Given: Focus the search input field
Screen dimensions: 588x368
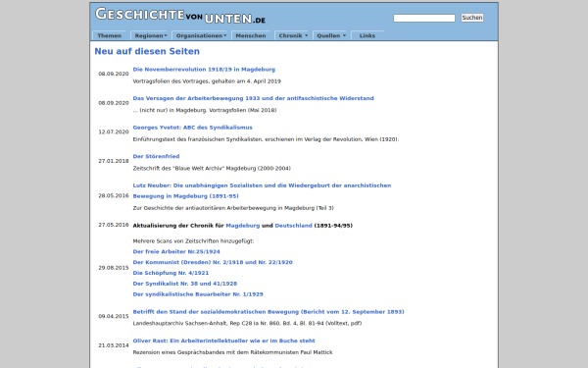Looking at the screenshot, I should 424,18.
